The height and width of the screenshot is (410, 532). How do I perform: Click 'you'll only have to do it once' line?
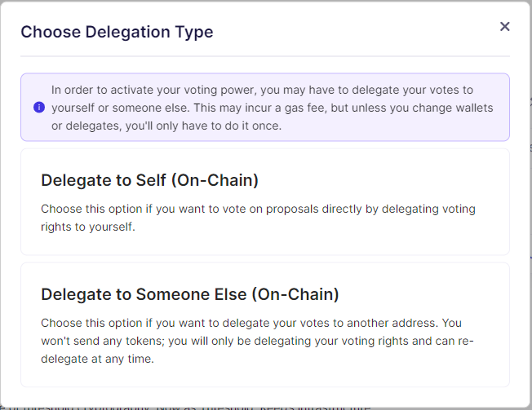pyautogui.click(x=166, y=126)
